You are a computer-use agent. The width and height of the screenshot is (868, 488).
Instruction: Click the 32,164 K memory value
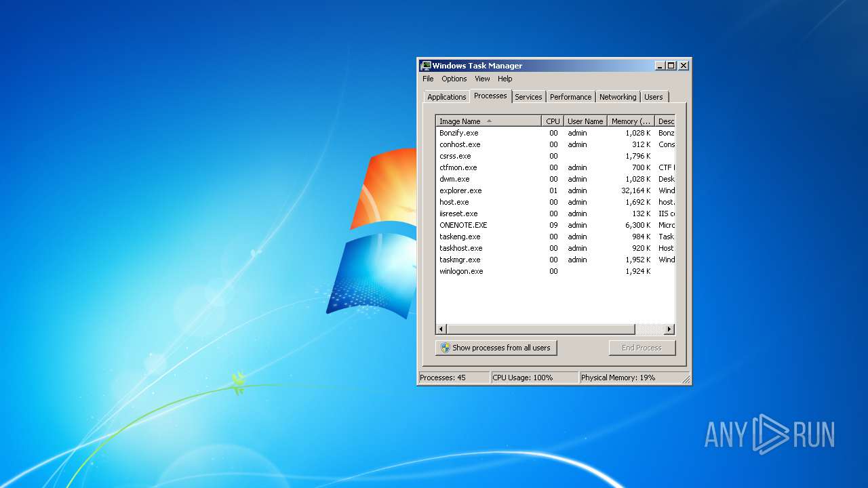click(636, 190)
